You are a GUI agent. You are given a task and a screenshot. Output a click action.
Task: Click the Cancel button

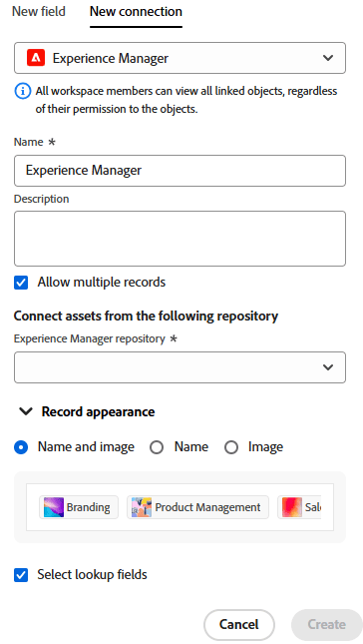coord(239,625)
